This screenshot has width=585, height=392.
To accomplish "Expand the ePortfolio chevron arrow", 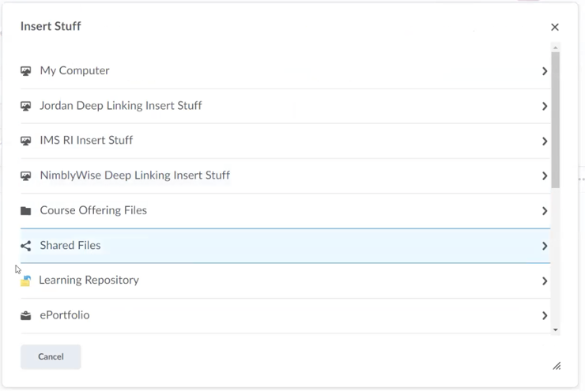I will pos(545,315).
